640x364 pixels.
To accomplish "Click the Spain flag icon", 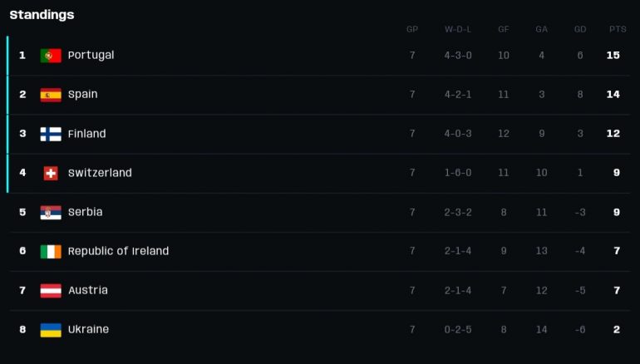I will [51, 95].
